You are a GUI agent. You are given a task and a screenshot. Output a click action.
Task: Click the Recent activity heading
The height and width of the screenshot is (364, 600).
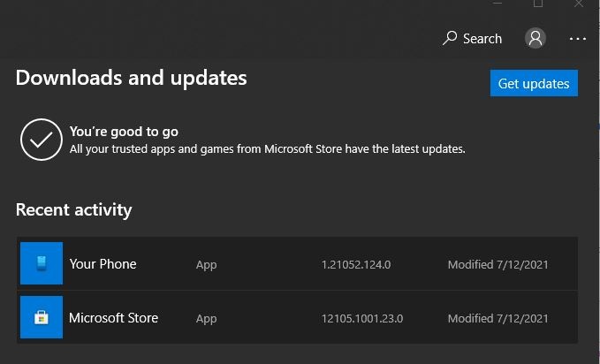[x=74, y=210]
